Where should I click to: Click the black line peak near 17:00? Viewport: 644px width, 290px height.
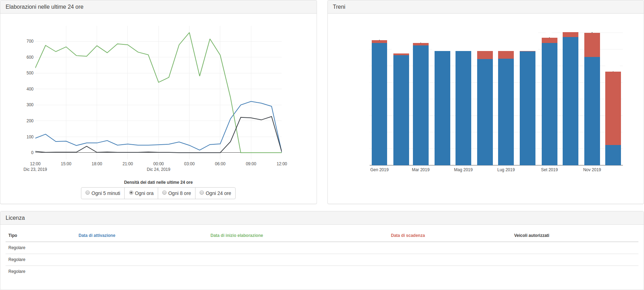coord(87,146)
